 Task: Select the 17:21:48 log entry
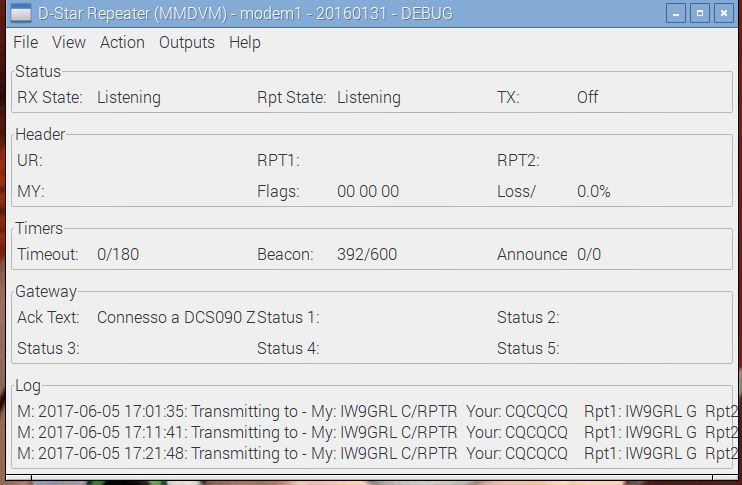(x=376, y=453)
